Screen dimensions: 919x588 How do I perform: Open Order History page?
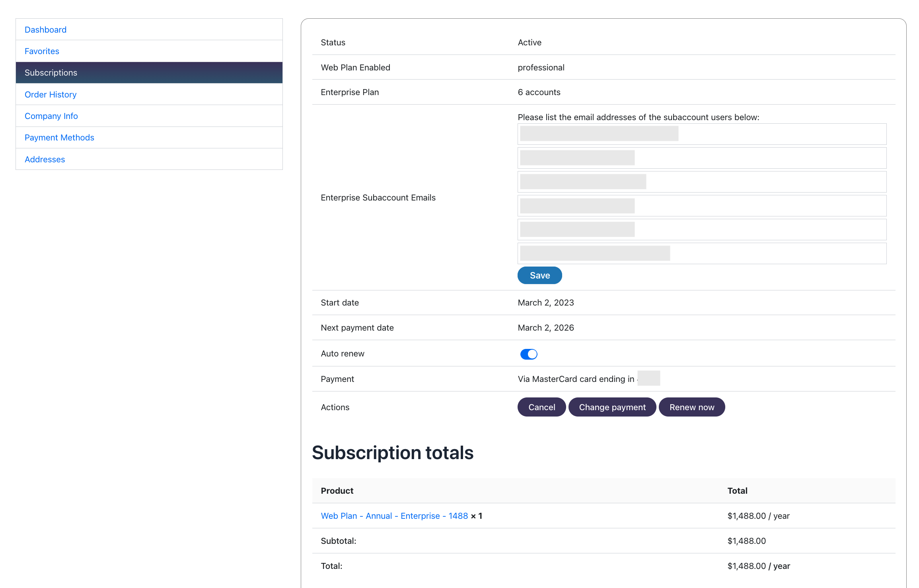51,95
